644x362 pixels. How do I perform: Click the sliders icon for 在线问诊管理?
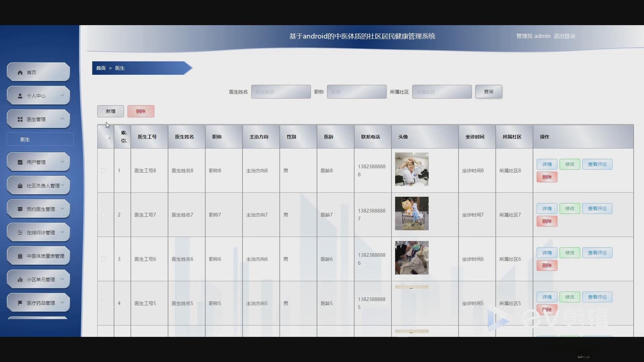[20, 233]
